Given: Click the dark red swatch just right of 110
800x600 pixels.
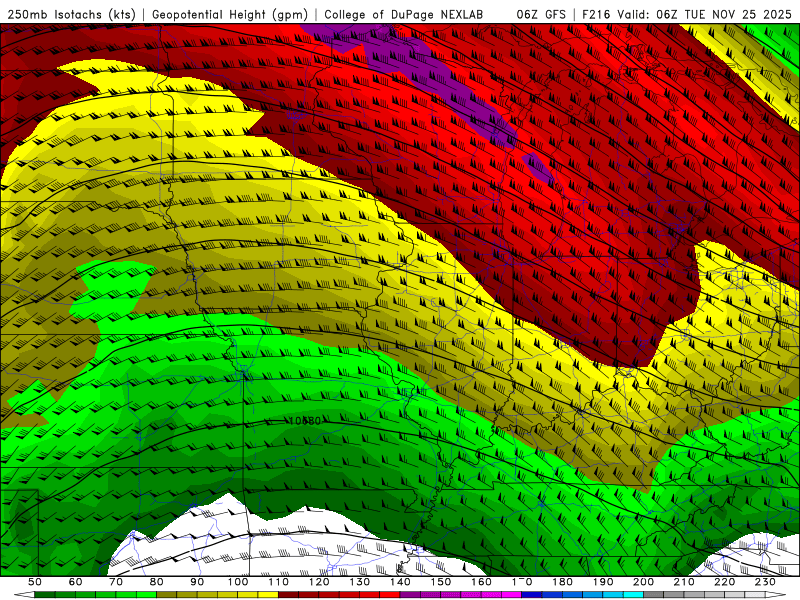Looking at the screenshot, I should (x=288, y=595).
